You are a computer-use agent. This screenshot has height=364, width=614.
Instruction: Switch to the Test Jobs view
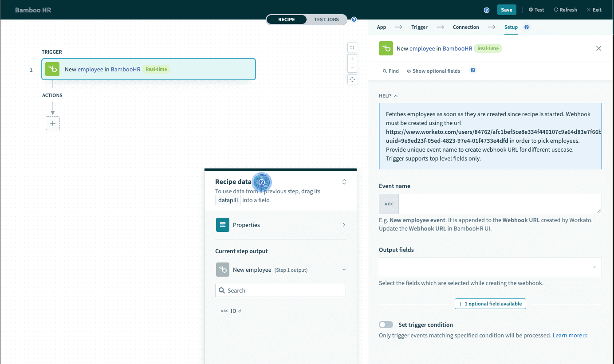pos(326,20)
